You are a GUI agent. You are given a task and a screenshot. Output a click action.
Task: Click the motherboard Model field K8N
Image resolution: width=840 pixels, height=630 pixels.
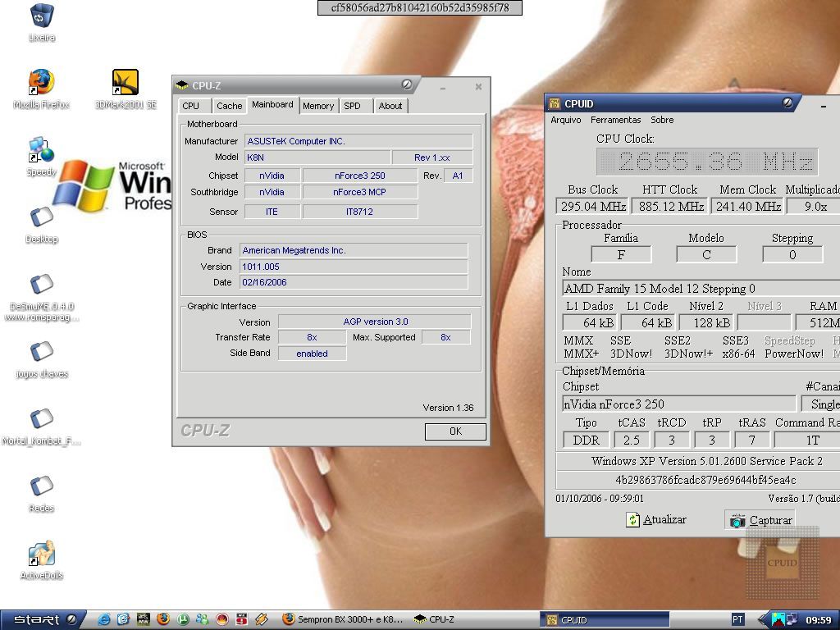coord(317,157)
